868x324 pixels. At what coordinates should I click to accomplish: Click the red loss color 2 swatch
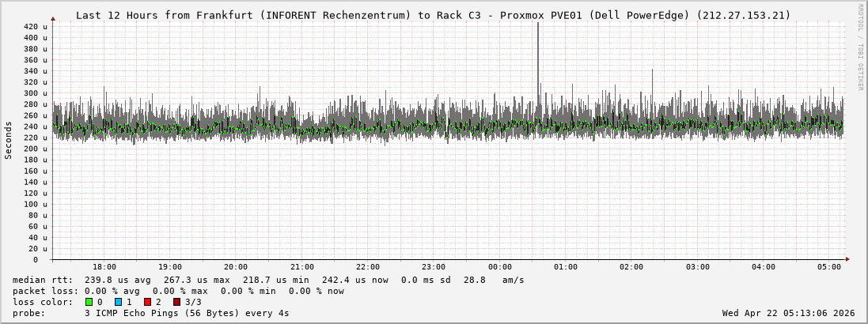coord(147,302)
